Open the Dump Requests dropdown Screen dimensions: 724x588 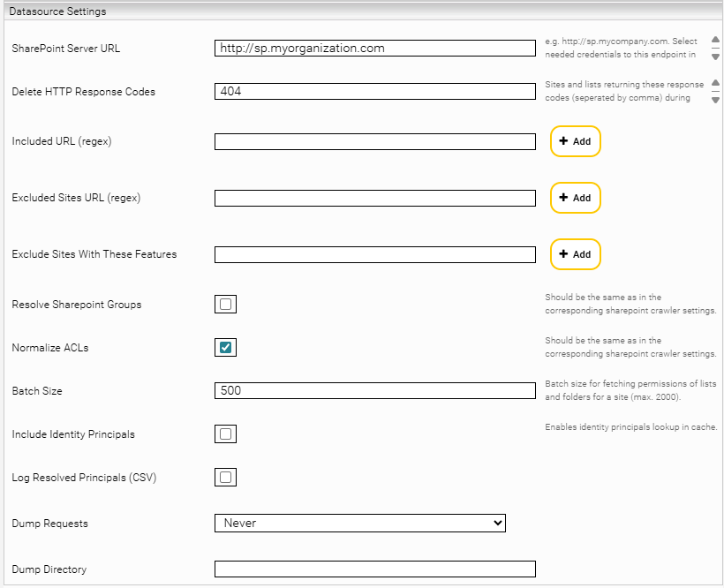(359, 524)
